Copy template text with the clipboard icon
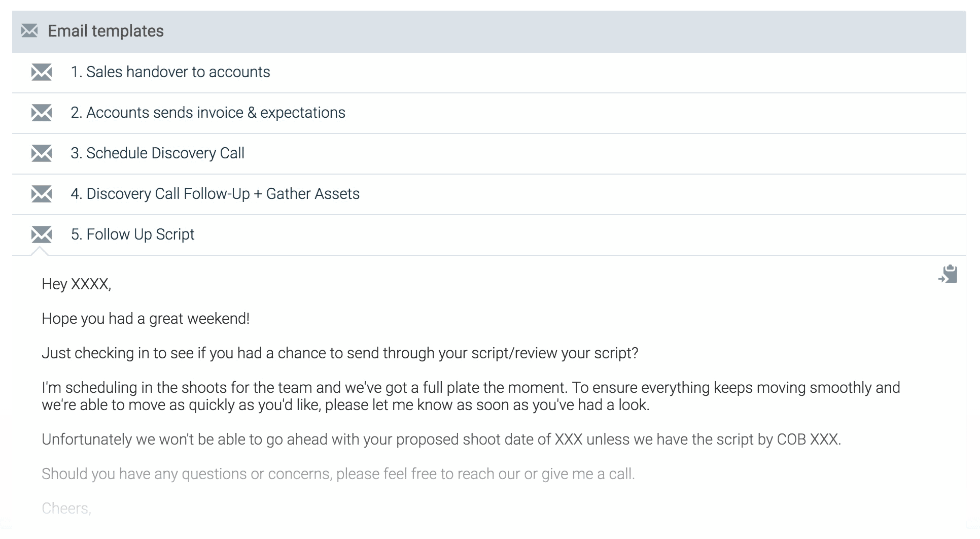The width and height of the screenshot is (980, 539). (x=948, y=274)
